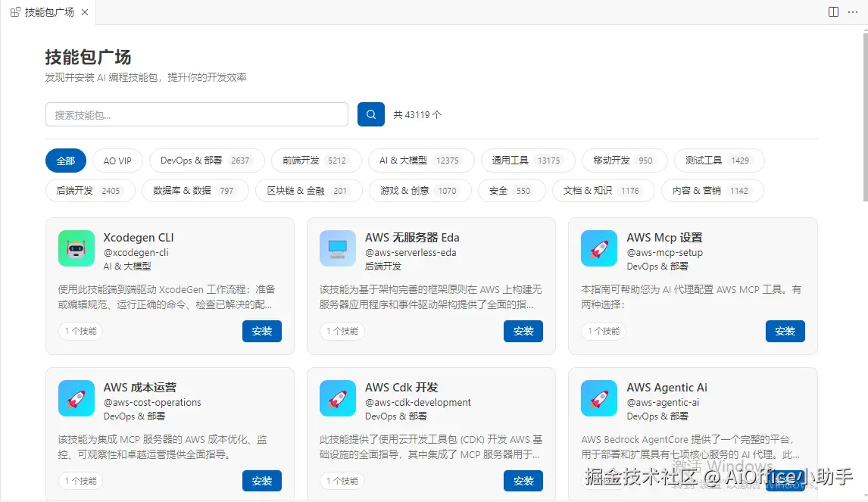Click the AWS 无服务器 Eda monitor icon
The height and width of the screenshot is (502, 868).
coord(338,248)
